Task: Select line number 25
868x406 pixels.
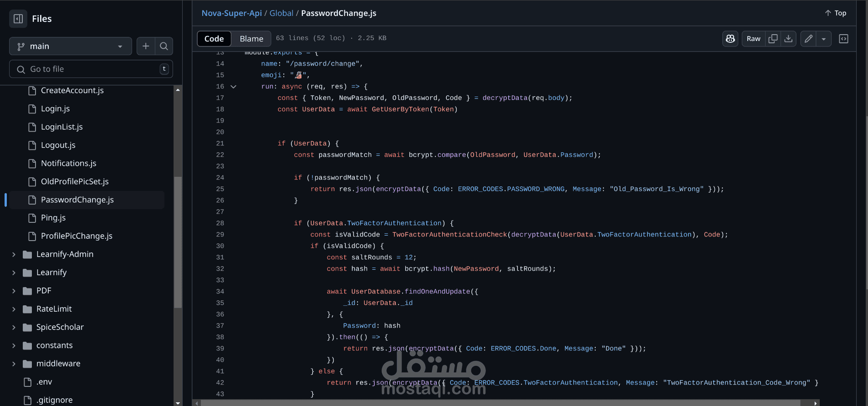Action: pyautogui.click(x=220, y=189)
